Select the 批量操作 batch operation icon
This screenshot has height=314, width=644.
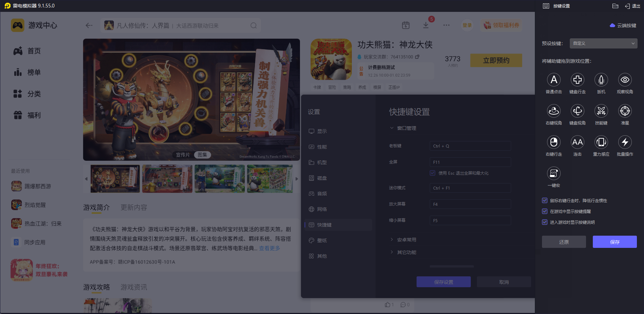(x=625, y=142)
